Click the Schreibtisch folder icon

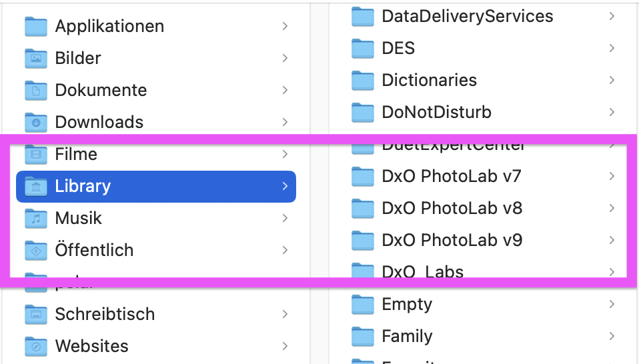(36, 314)
